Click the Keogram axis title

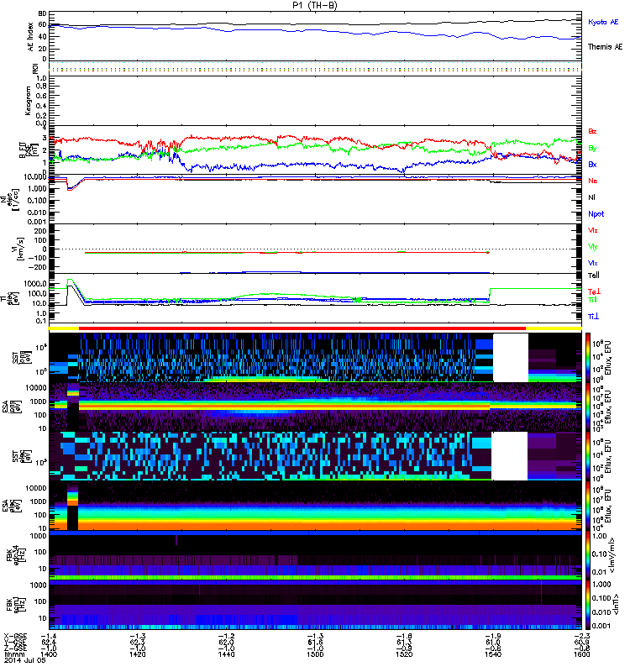(x=29, y=101)
